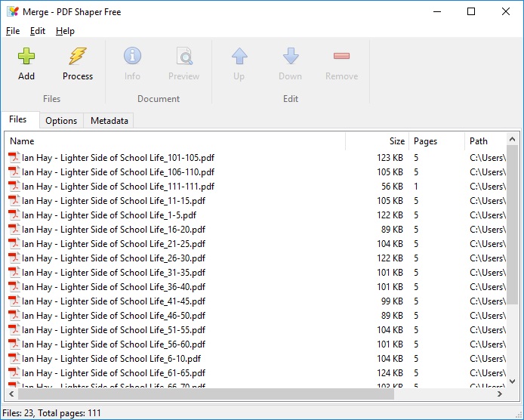Click PDF icon of the 51-55.pdf row
This screenshot has width=524, height=420.
pyautogui.click(x=14, y=330)
